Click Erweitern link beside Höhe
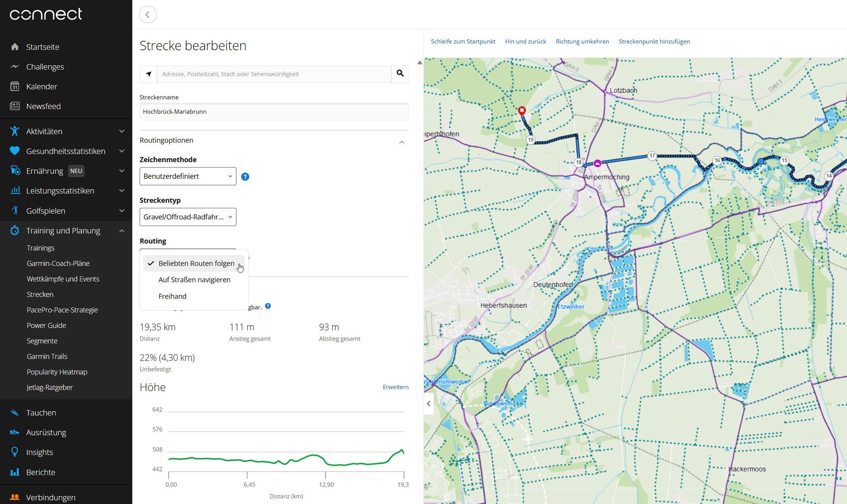 (395, 387)
